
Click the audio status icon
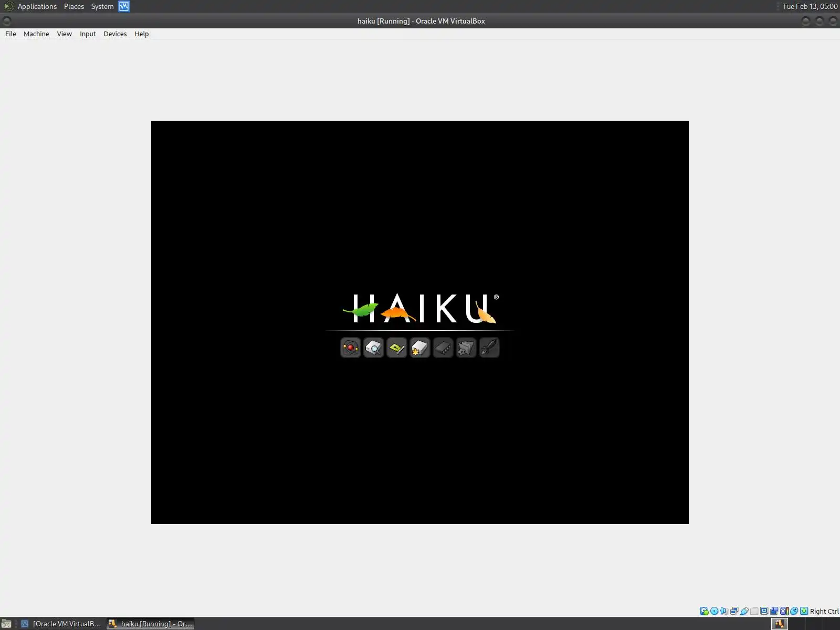pyautogui.click(x=724, y=611)
